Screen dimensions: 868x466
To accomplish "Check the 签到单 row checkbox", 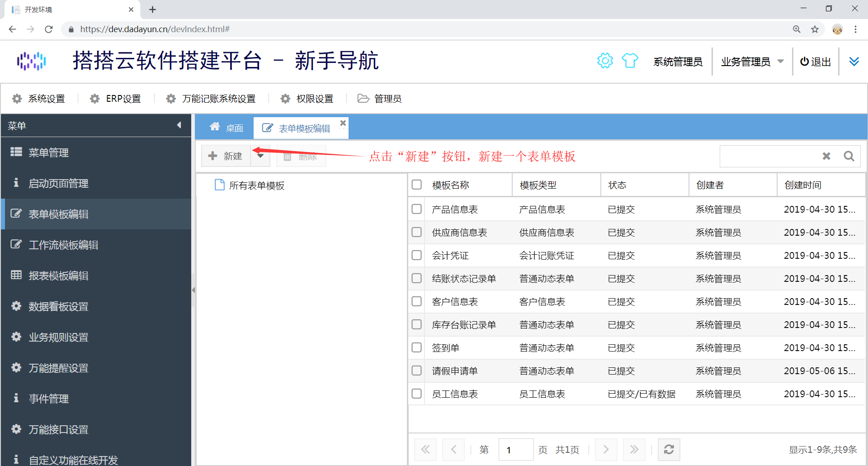I will (x=417, y=347).
